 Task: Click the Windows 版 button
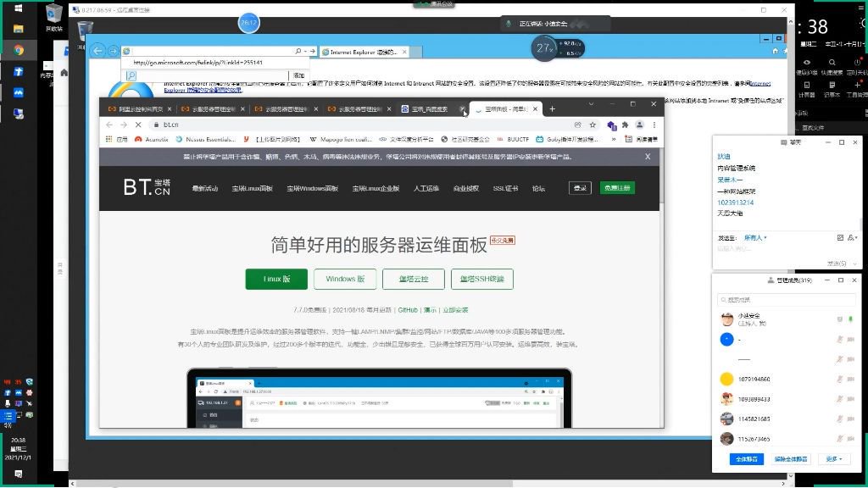click(345, 279)
